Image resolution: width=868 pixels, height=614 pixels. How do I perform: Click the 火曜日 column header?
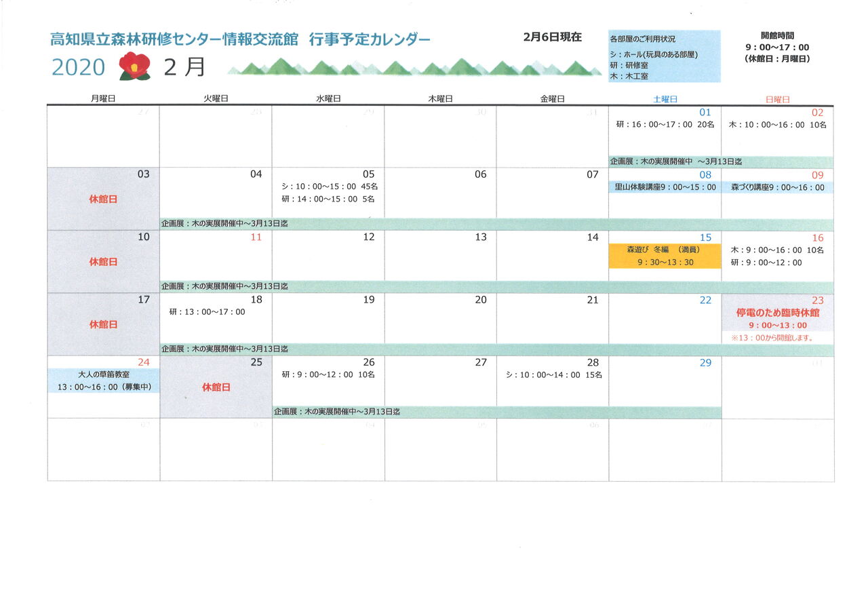216,99
